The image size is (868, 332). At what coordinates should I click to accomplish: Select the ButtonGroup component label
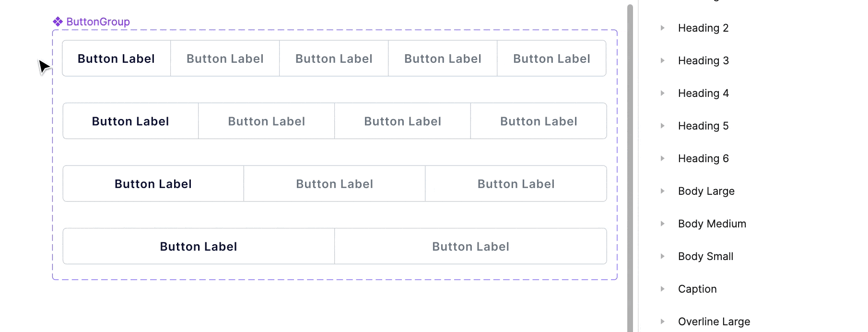point(98,22)
